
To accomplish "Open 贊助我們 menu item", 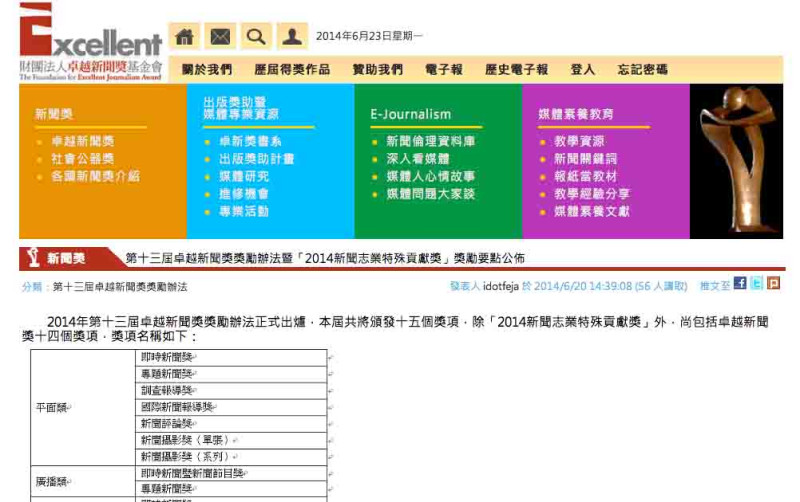I will 378,69.
